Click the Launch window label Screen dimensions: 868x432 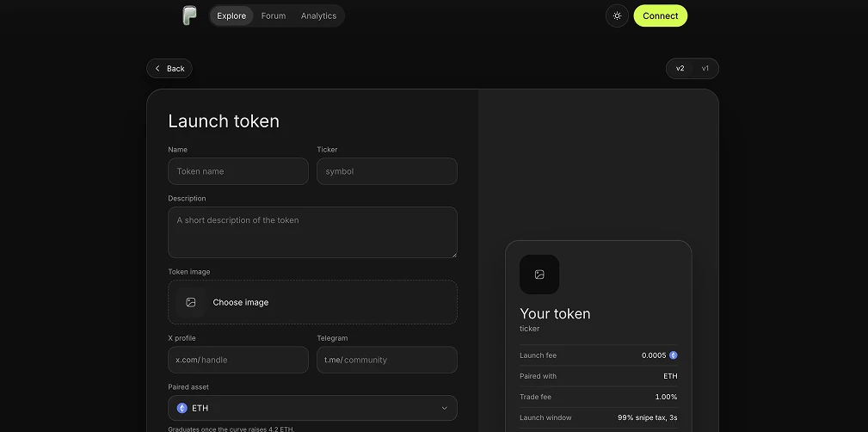point(545,417)
